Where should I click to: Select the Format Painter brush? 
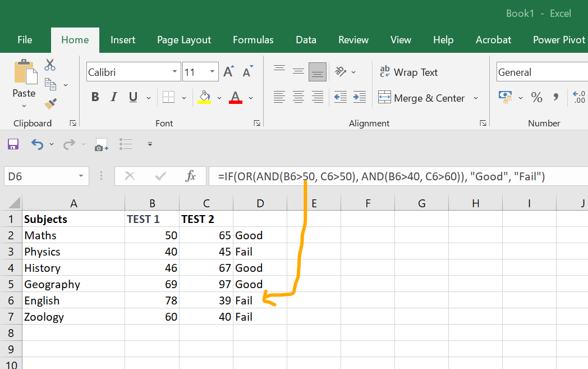pos(50,103)
